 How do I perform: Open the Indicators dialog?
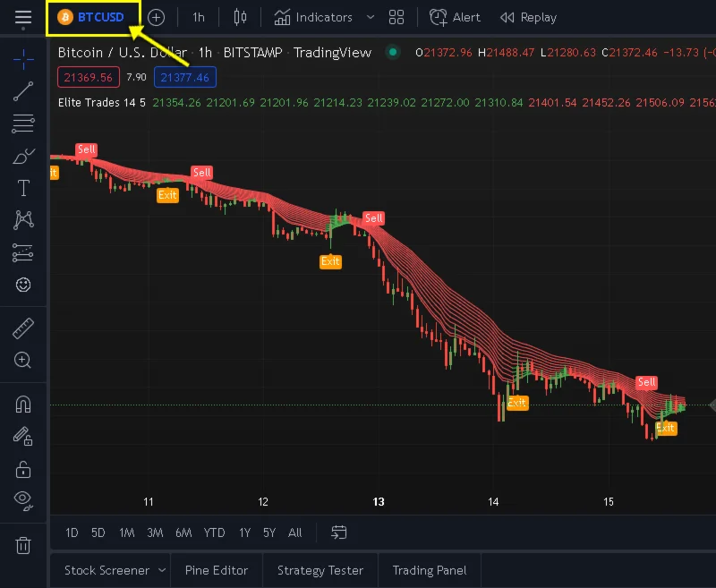tap(313, 18)
